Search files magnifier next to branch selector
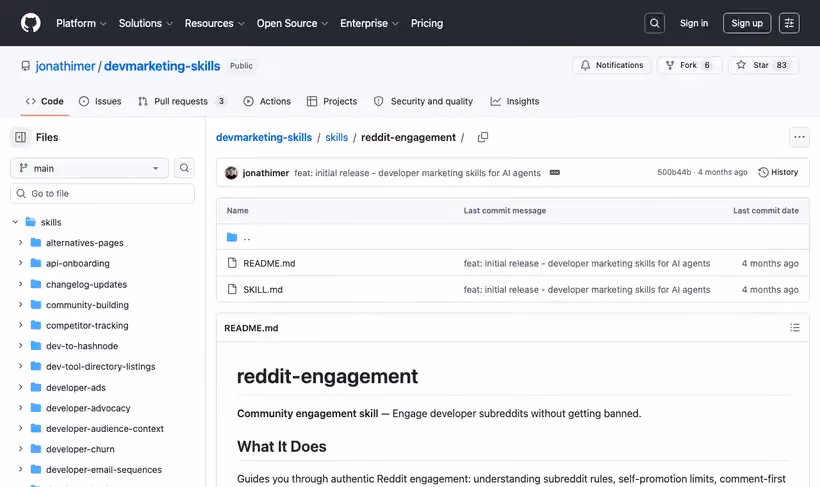This screenshot has width=820, height=487. pos(184,168)
